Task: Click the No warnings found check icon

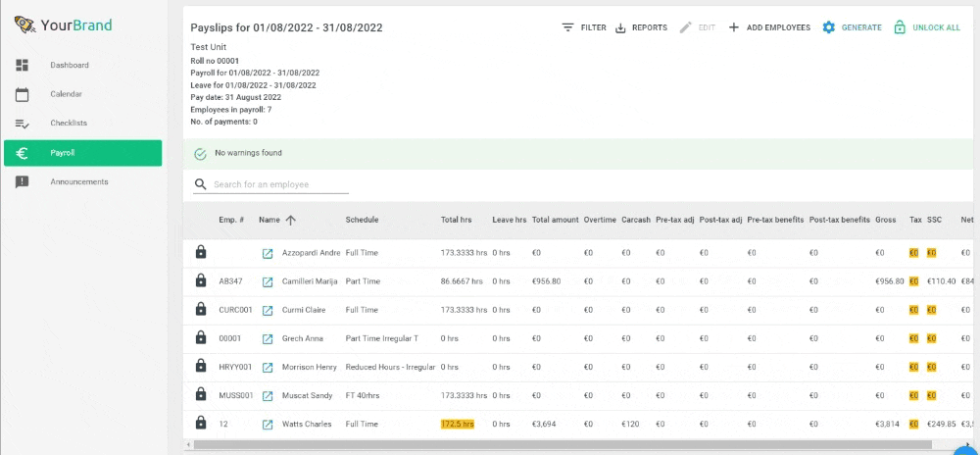Action: click(x=200, y=154)
